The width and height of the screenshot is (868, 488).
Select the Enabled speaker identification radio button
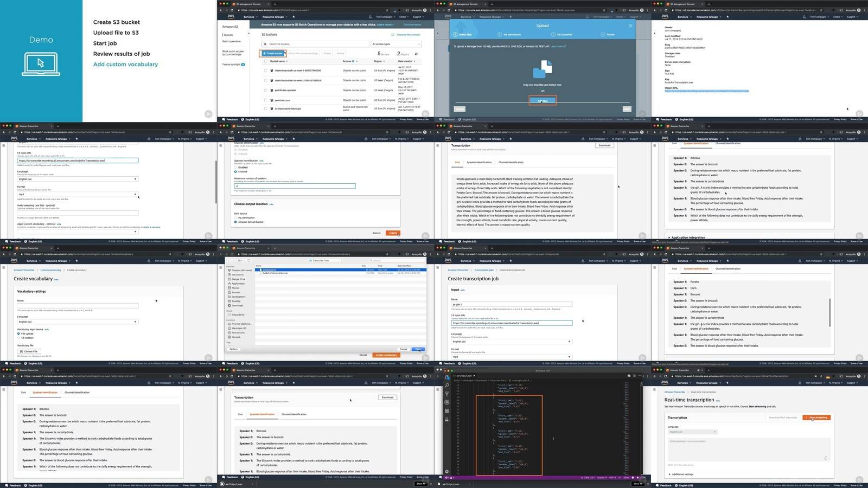[235, 171]
